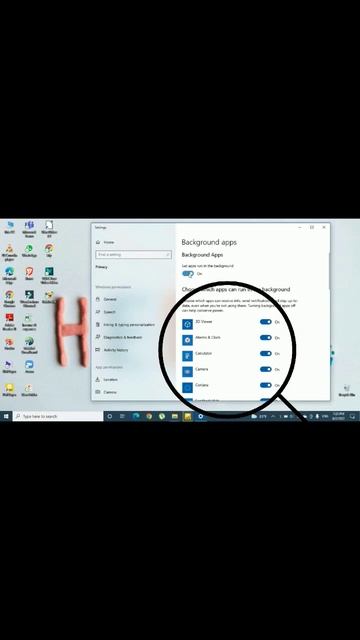Turn off Camera background app toggle
The height and width of the screenshot is (640, 360).
point(266,369)
